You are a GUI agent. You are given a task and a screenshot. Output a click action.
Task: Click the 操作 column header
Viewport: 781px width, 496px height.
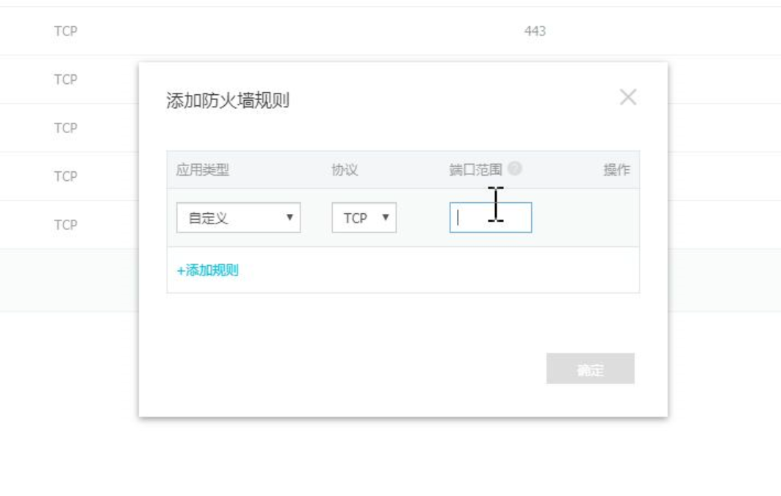tap(616, 170)
